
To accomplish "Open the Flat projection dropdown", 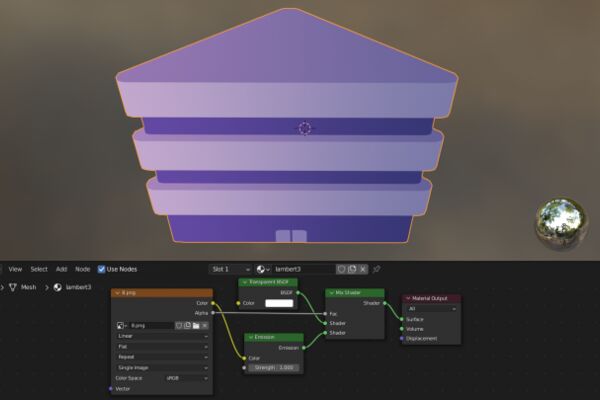I will (163, 346).
